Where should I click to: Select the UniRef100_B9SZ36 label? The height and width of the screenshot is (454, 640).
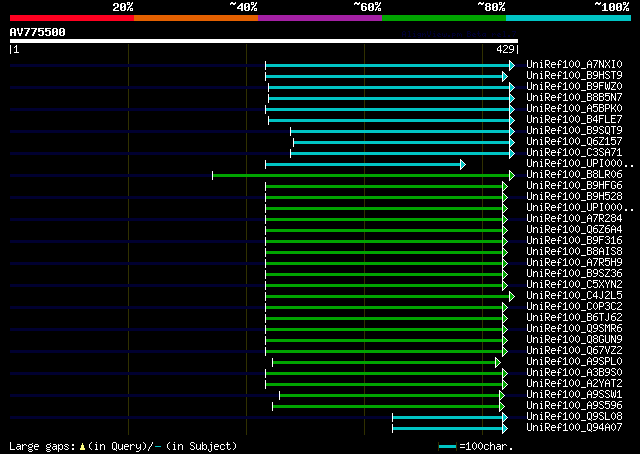[574, 274]
